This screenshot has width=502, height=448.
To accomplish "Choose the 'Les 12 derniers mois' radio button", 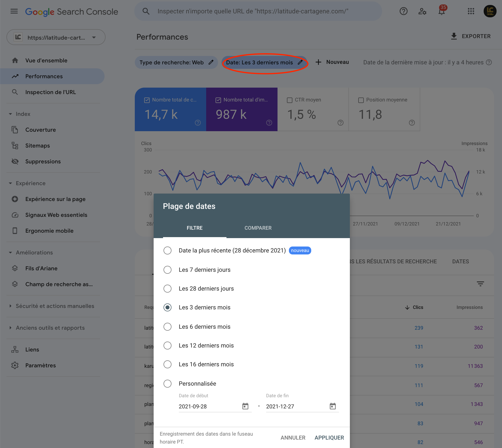I will point(167,346).
